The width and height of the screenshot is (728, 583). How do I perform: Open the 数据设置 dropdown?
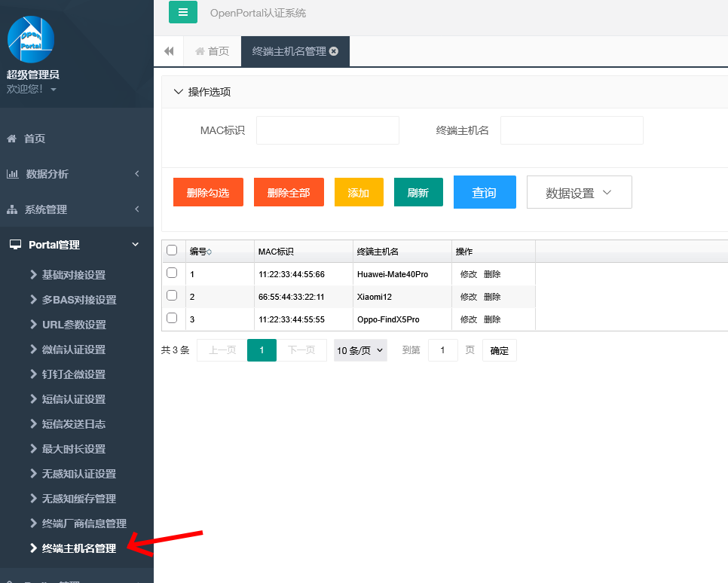[579, 192]
